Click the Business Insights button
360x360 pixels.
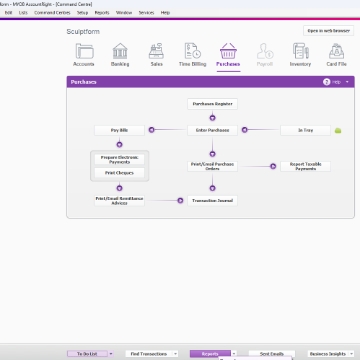click(328, 354)
